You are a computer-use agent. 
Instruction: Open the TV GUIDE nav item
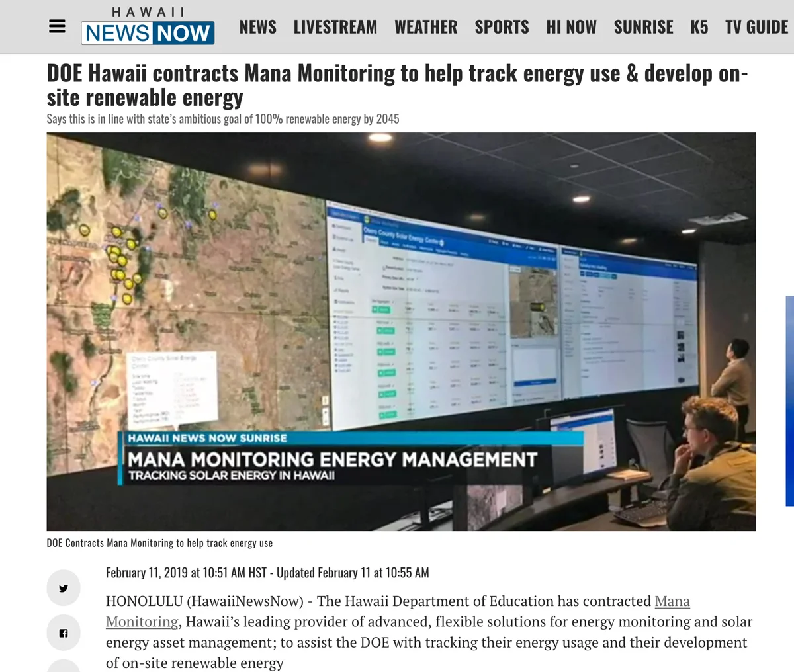(757, 27)
